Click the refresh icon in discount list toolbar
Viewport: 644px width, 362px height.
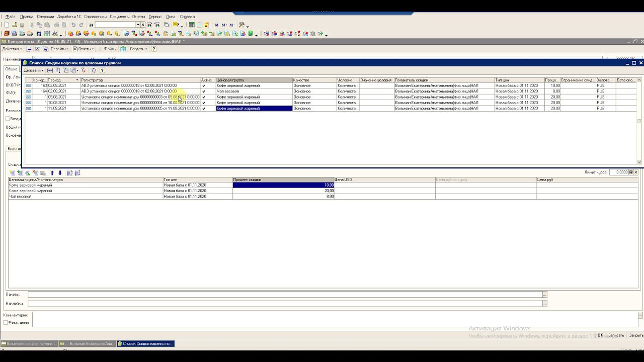94,70
